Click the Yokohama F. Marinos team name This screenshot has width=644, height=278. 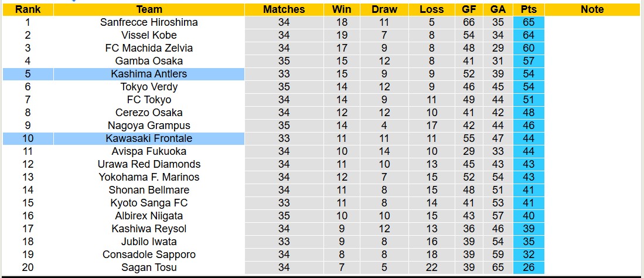(149, 177)
